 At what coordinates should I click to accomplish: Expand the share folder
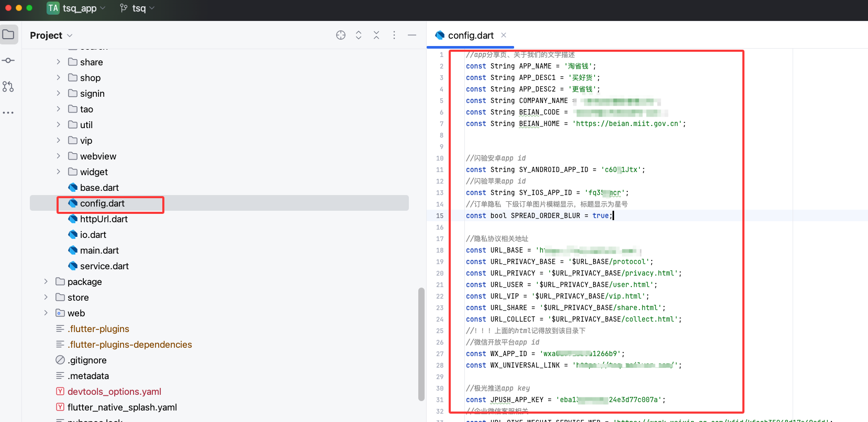pos(58,62)
